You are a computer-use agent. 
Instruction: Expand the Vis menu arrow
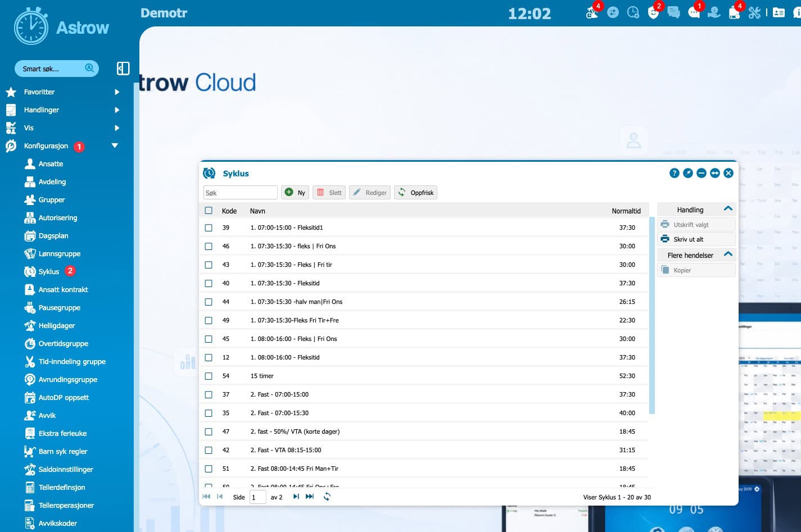(x=117, y=128)
